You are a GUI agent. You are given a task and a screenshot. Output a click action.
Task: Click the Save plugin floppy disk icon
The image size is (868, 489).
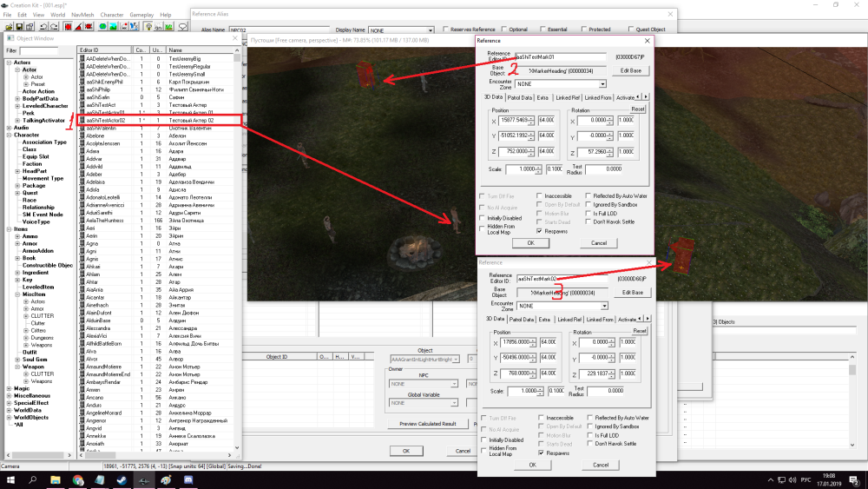click(19, 27)
